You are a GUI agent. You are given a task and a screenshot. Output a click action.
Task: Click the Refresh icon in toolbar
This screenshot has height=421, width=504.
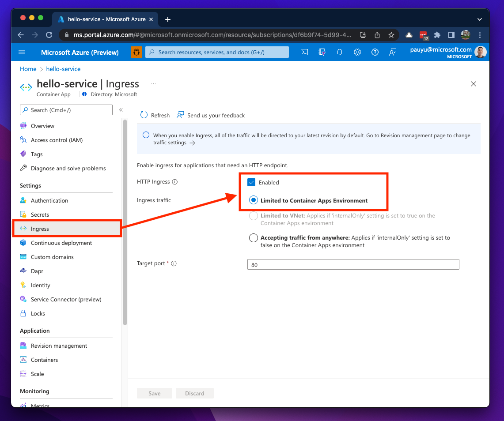click(x=144, y=115)
